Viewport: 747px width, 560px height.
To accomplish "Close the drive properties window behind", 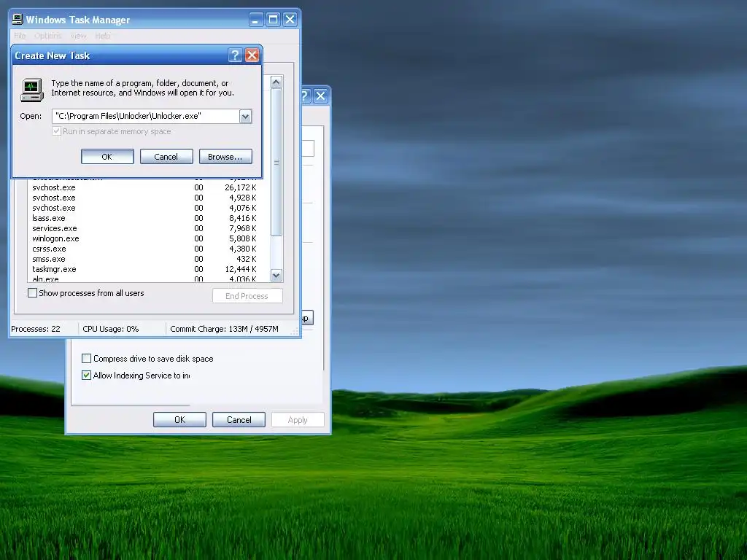I will (321, 96).
